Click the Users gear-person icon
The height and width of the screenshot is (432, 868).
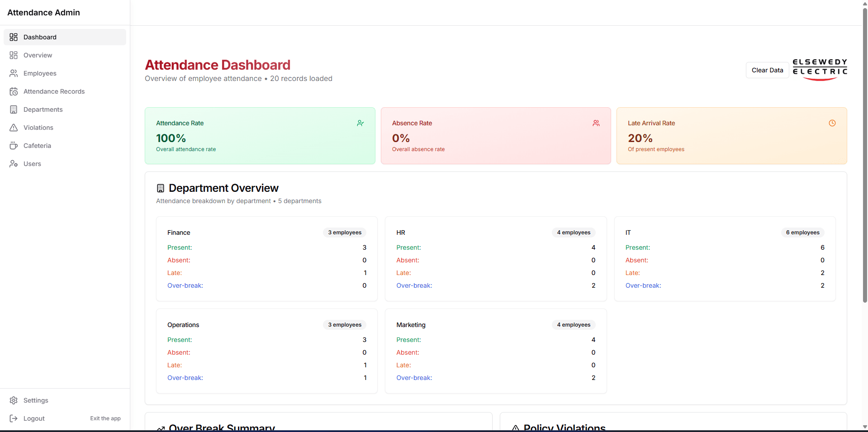pyautogui.click(x=14, y=164)
